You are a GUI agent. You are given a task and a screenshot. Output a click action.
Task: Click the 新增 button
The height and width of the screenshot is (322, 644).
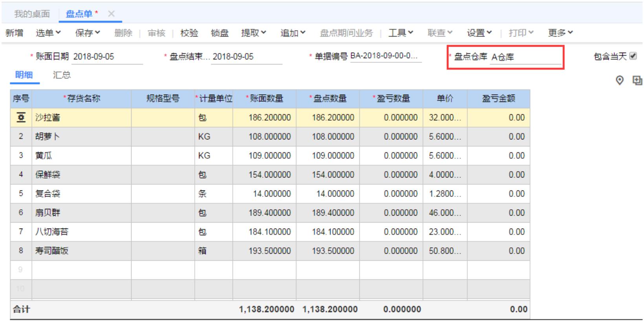pos(14,33)
